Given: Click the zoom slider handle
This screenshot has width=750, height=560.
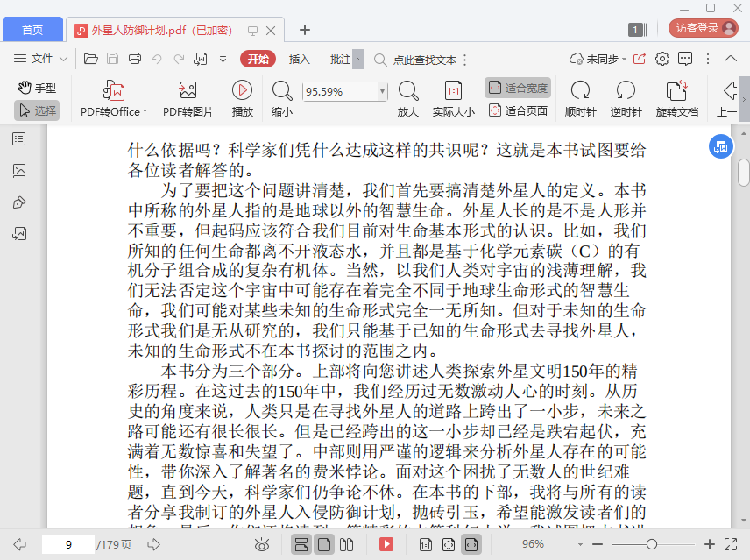Looking at the screenshot, I should tap(652, 544).
